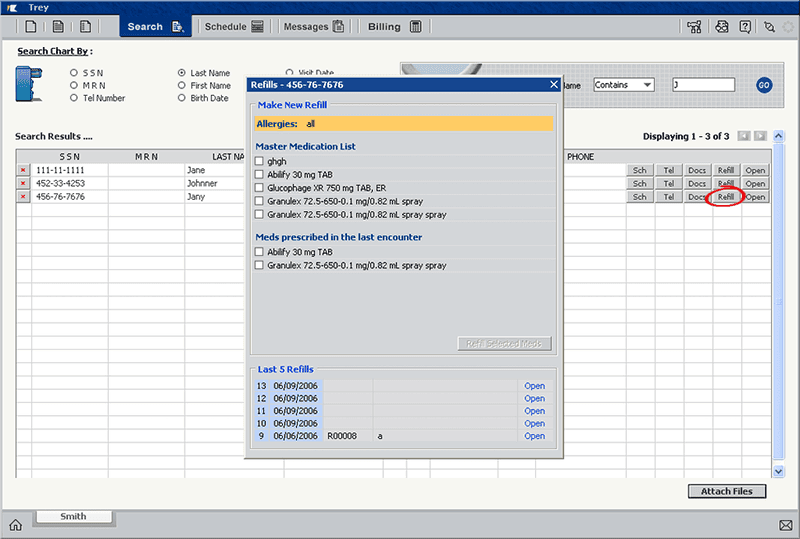Open refill 13 dated 06/09/2006
The image size is (800, 539).
(x=534, y=386)
